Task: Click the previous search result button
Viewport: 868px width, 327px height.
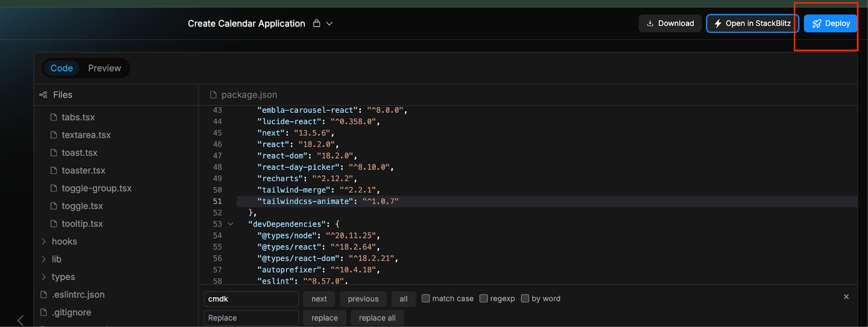Action: [363, 299]
